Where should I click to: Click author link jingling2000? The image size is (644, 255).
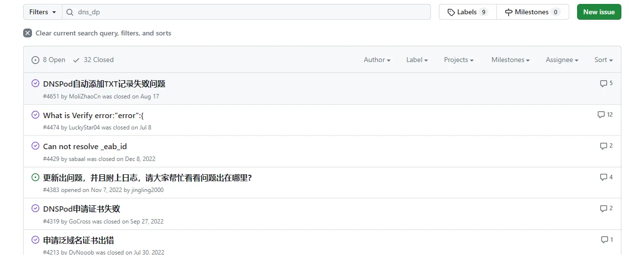[147, 190]
